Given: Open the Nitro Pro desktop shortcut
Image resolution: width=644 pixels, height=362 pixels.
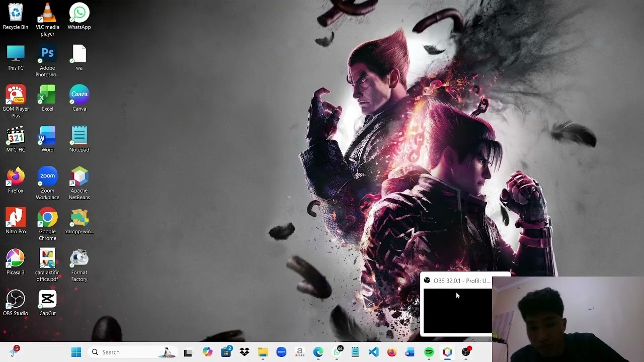Looking at the screenshot, I should click(16, 221).
